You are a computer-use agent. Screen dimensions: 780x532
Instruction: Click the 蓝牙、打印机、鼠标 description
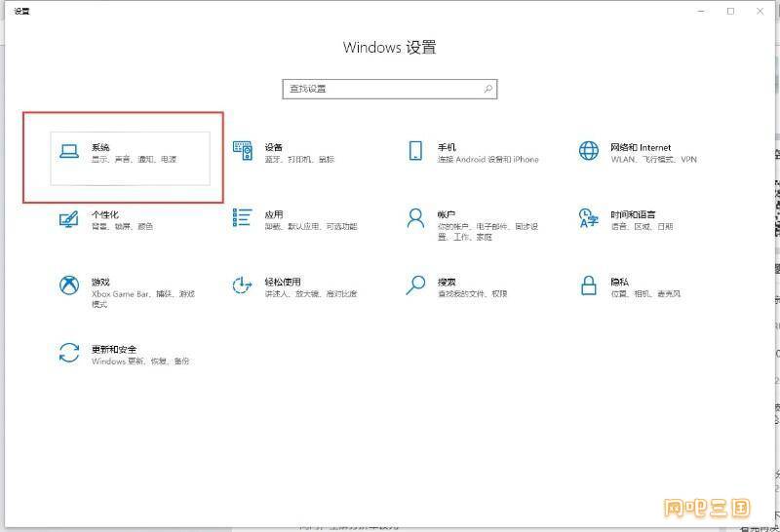tap(299, 159)
